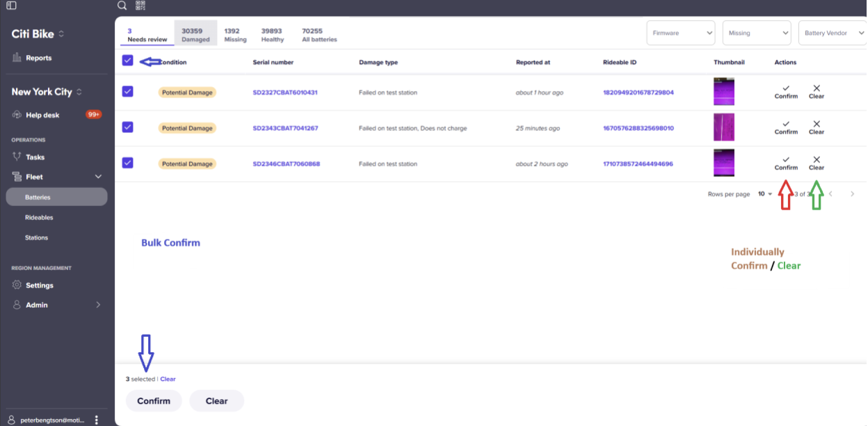Screen dimensions: 868x426
Task: Open the user menu dots icon
Action: click(96, 420)
